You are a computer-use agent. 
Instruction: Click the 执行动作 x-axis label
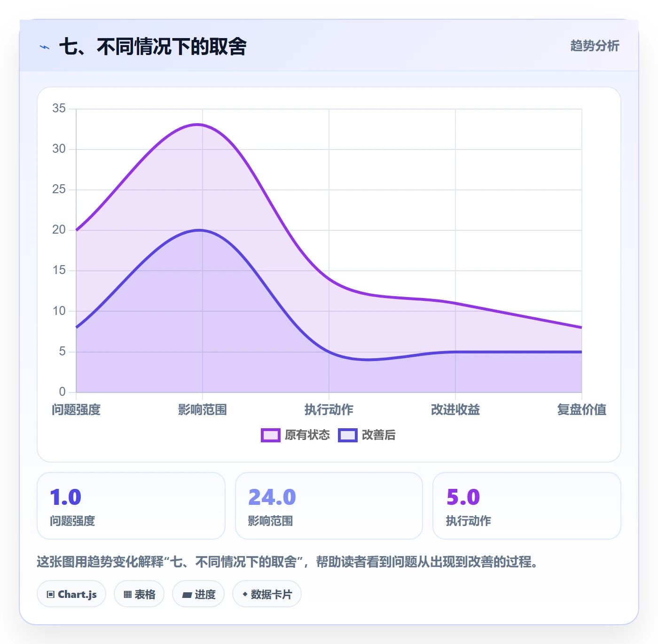coord(329,409)
